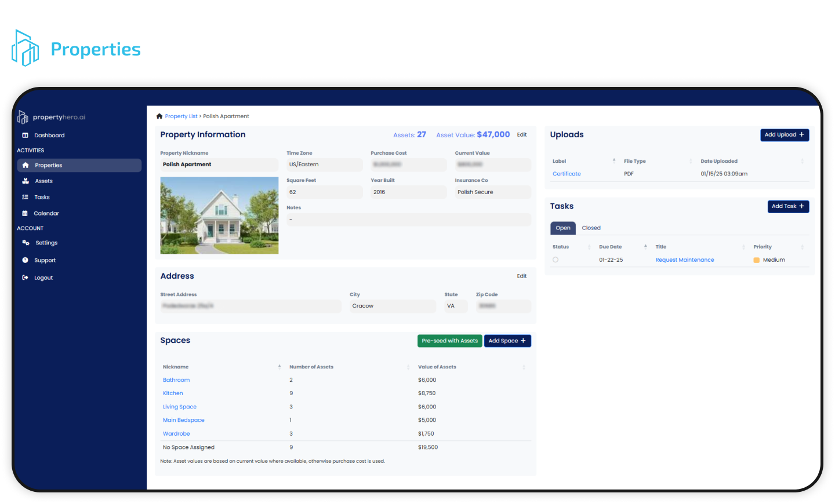Click the Calendar icon in sidebar
This screenshot has width=835, height=504.
[x=25, y=214]
